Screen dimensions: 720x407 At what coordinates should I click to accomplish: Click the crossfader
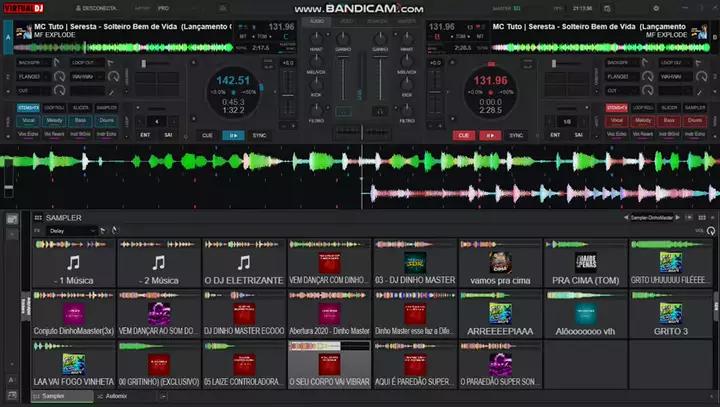[362, 133]
